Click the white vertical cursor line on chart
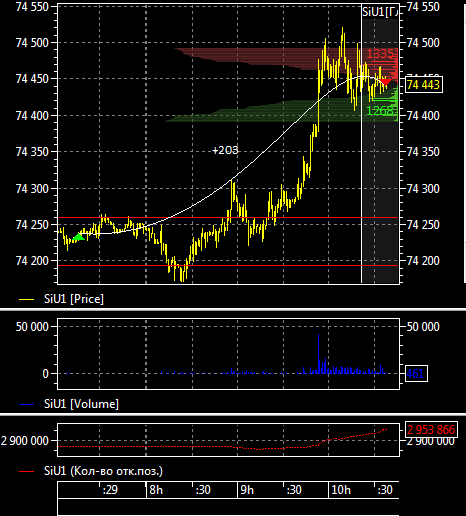Screen dimensions: 466x516 (x=361, y=143)
